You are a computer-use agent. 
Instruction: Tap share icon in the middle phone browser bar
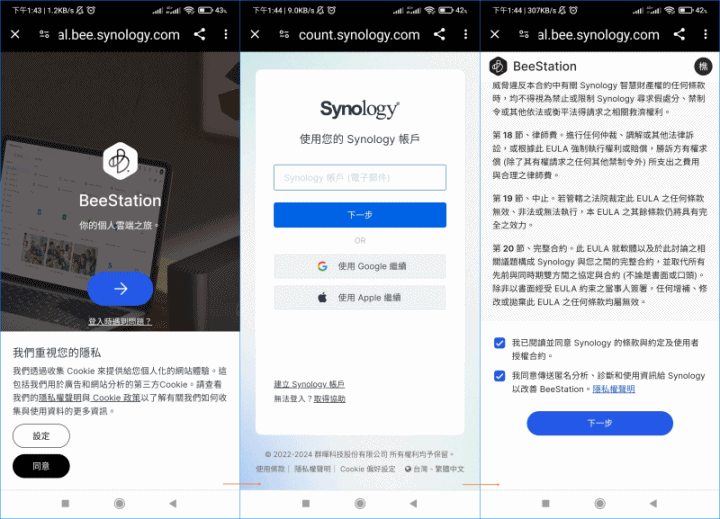click(x=439, y=34)
